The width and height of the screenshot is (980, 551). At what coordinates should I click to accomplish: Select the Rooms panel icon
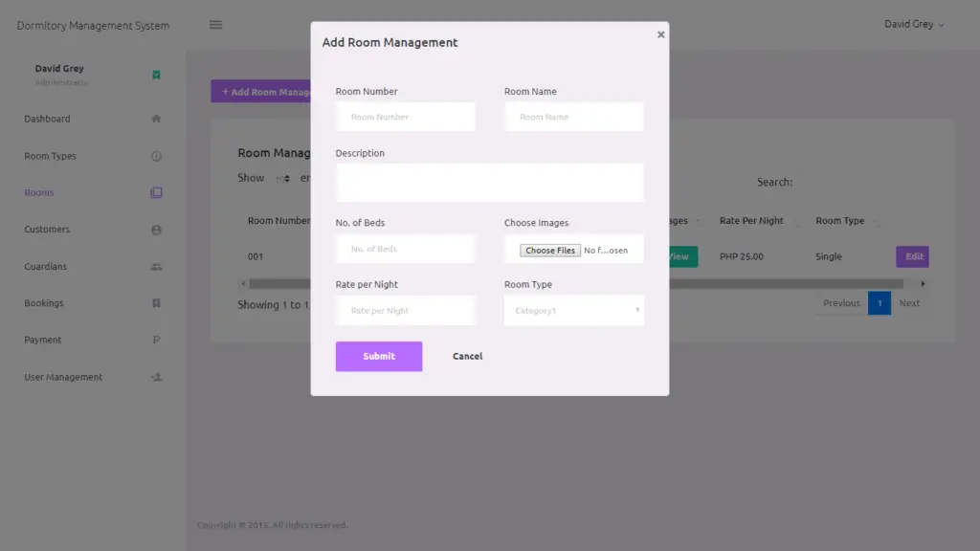156,191
